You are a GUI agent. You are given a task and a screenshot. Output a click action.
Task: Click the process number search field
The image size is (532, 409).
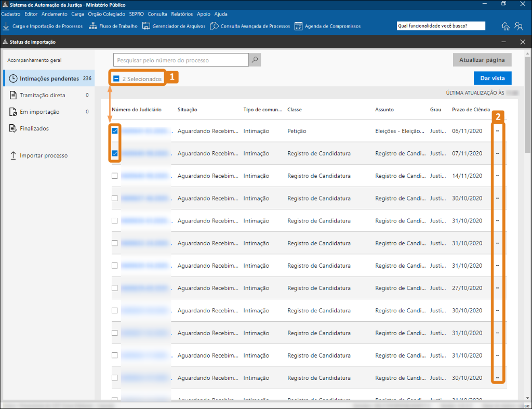coord(181,60)
